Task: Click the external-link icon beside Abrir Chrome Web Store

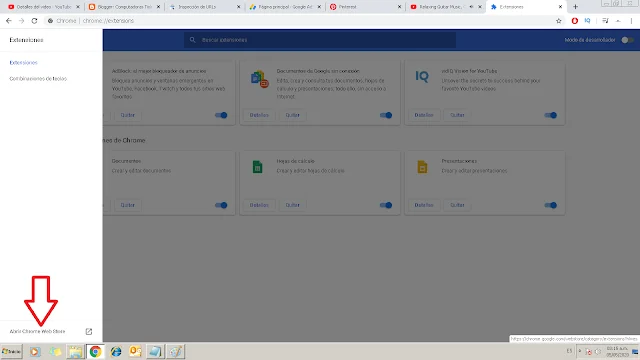Action: coord(89,331)
